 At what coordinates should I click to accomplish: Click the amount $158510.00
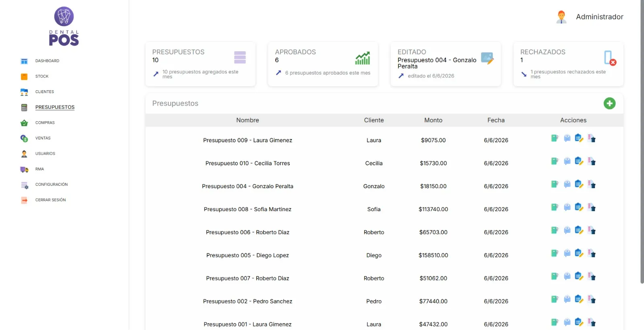tap(433, 255)
